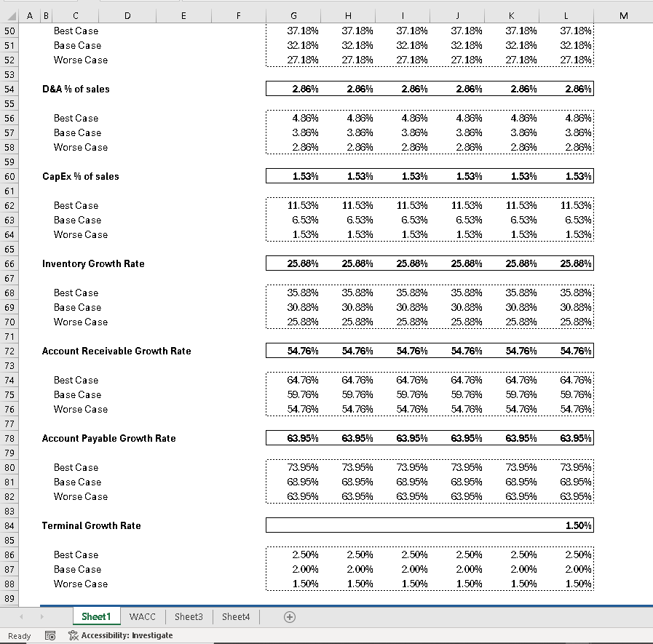Click column G header

pos(293,15)
